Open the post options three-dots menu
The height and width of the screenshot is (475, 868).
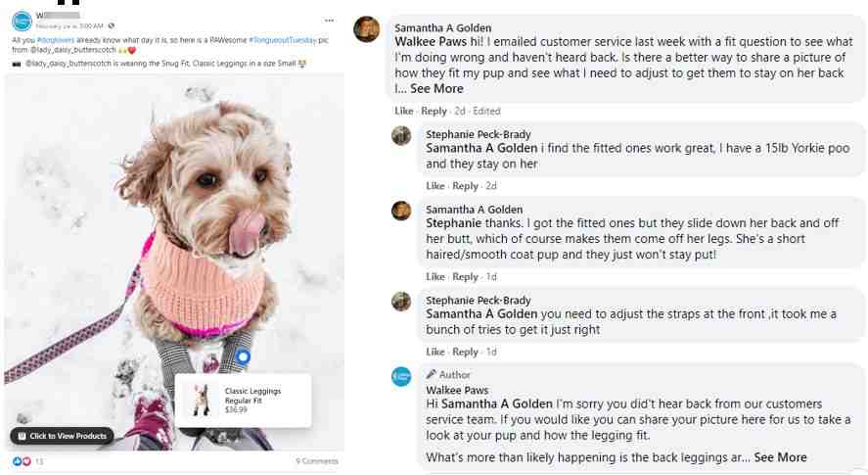pyautogui.click(x=330, y=21)
